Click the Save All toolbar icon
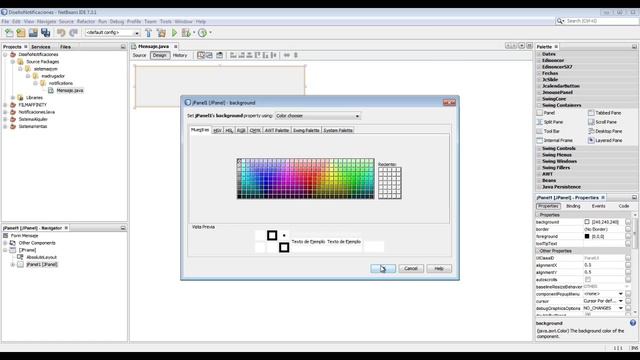Image resolution: width=640 pixels, height=360 pixels. tap(45, 33)
